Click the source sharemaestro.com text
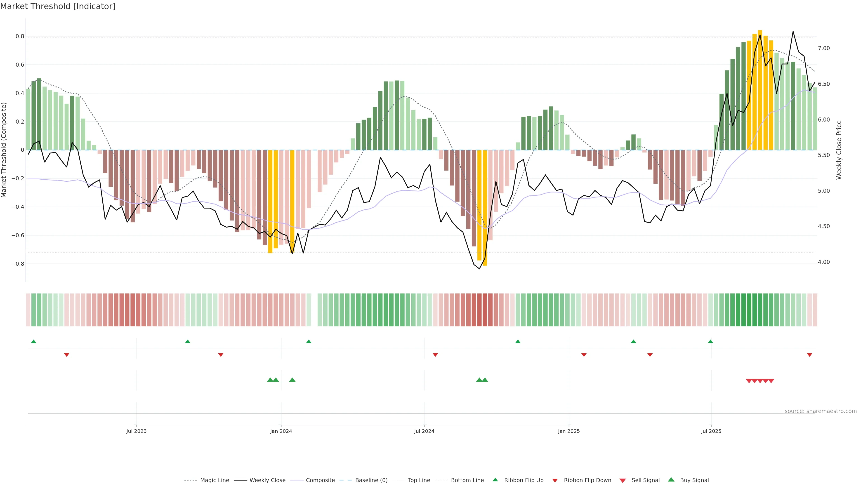The height and width of the screenshot is (488, 868). pyautogui.click(x=821, y=411)
